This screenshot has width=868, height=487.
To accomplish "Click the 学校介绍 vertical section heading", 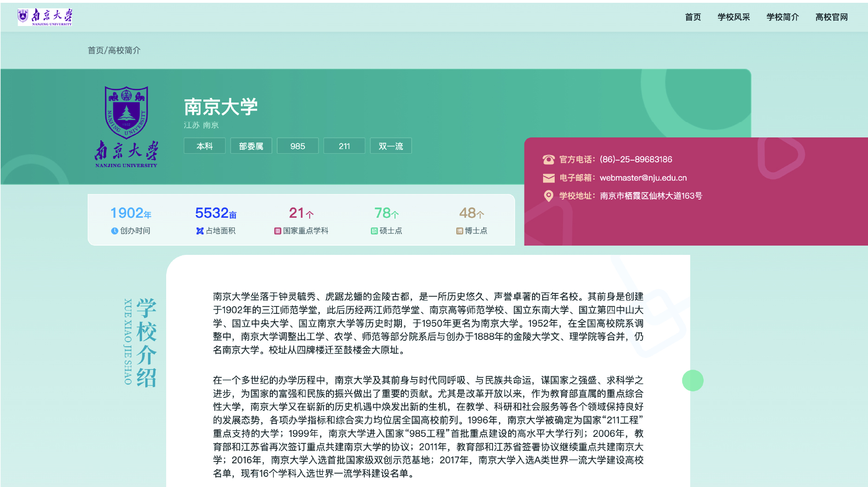I will [x=146, y=343].
